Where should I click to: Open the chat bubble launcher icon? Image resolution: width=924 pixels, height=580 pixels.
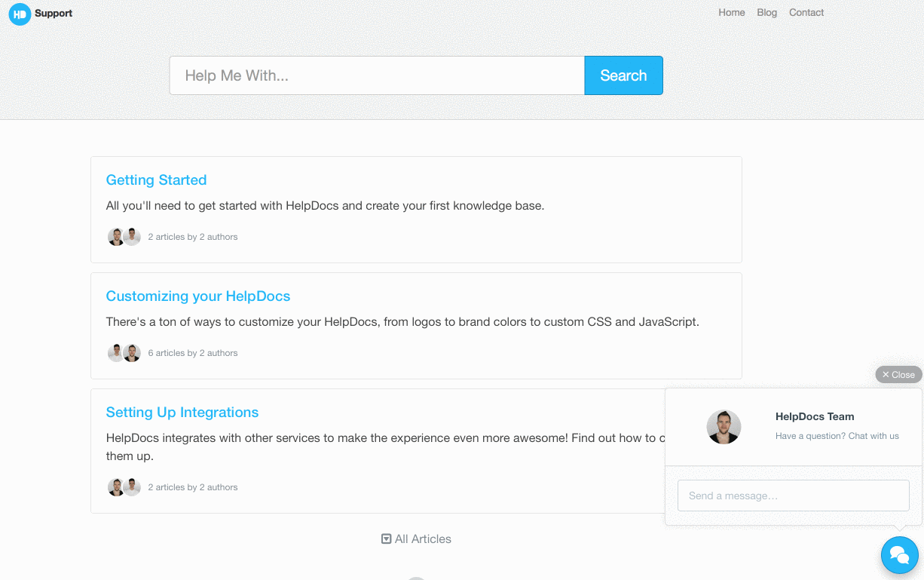(x=900, y=556)
